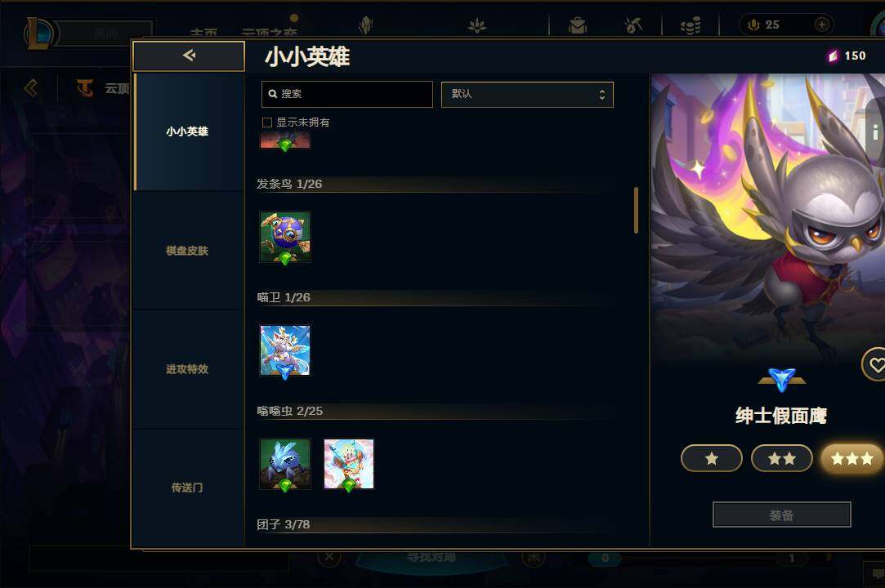Open the loot backpack icon in top bar
This screenshot has height=588, width=885.
pos(578,25)
